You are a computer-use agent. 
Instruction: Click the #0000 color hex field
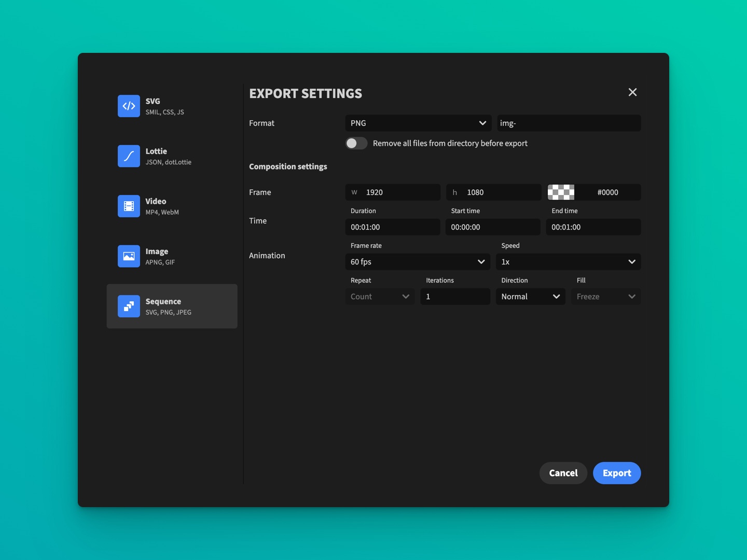pos(607,192)
